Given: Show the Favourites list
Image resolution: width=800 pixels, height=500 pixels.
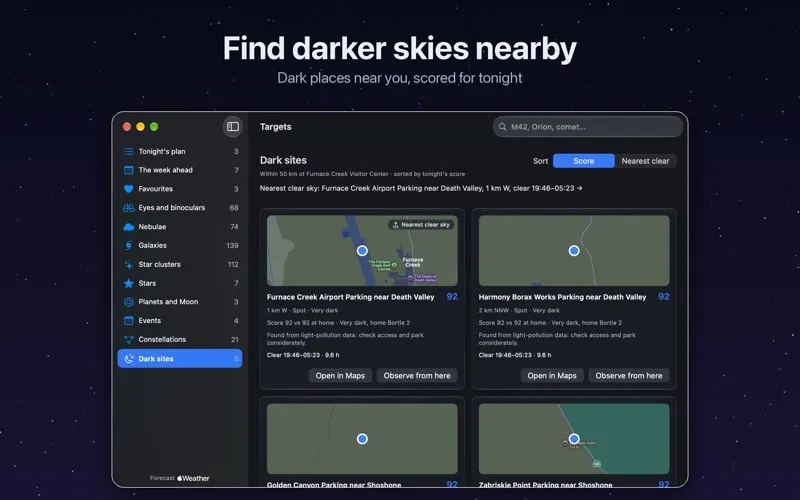Looking at the screenshot, I should coord(180,189).
